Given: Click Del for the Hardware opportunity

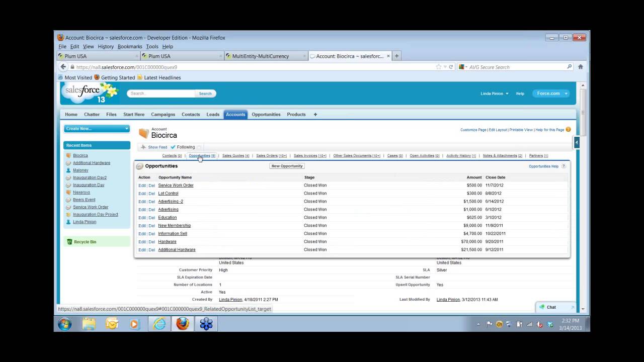Looking at the screenshot, I should [x=151, y=242].
